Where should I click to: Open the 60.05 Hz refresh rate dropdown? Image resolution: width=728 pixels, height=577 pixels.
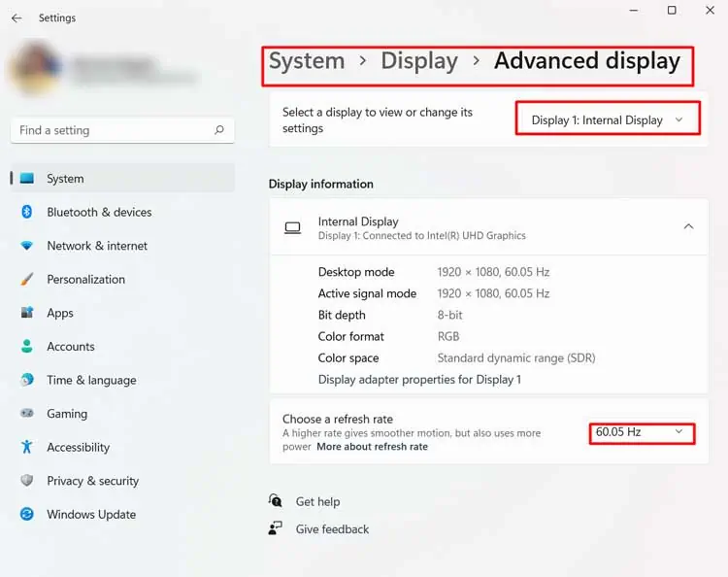tap(643, 433)
